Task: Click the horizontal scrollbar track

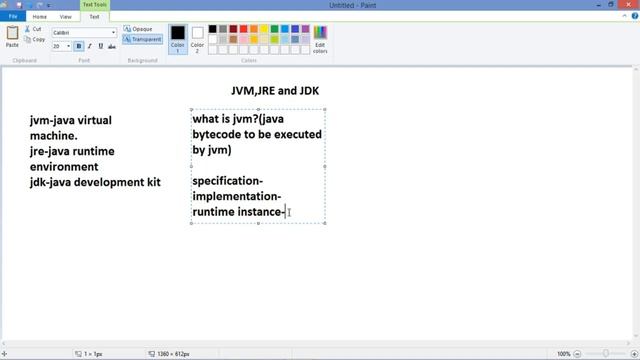Action: click(x=316, y=344)
